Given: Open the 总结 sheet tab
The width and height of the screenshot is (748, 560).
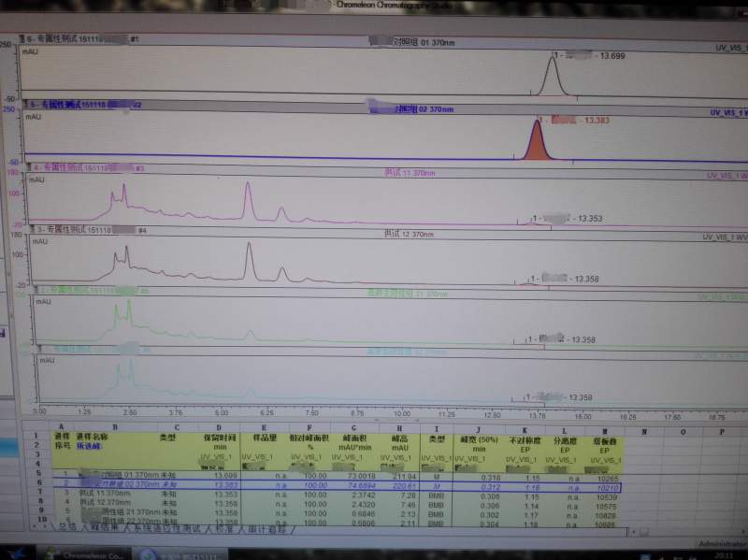Looking at the screenshot, I should [x=67, y=527].
